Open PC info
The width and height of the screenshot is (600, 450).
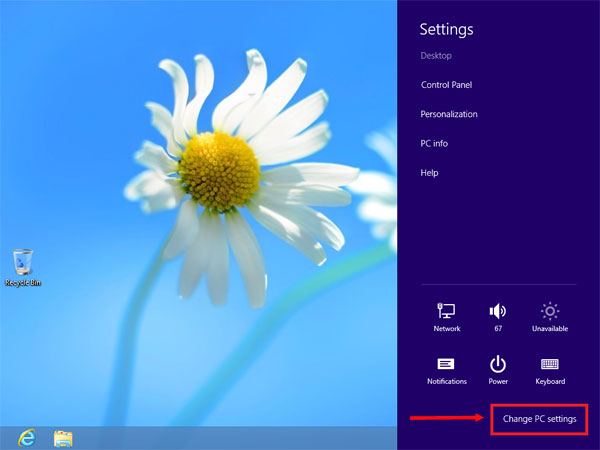[x=434, y=143]
